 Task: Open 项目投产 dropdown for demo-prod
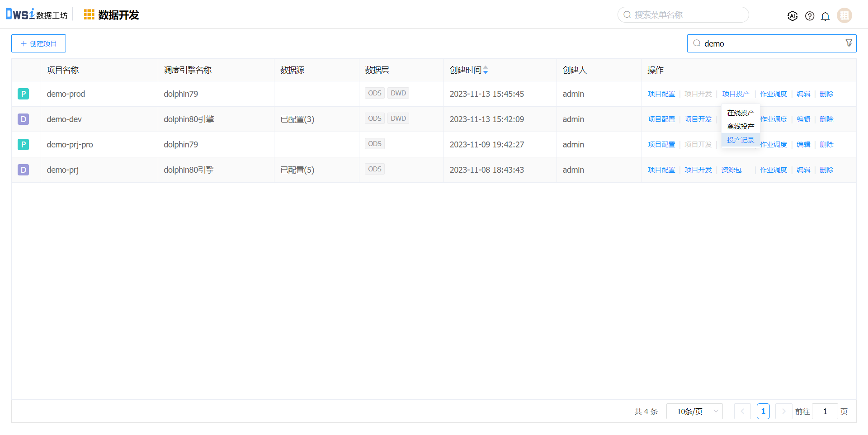tap(736, 94)
